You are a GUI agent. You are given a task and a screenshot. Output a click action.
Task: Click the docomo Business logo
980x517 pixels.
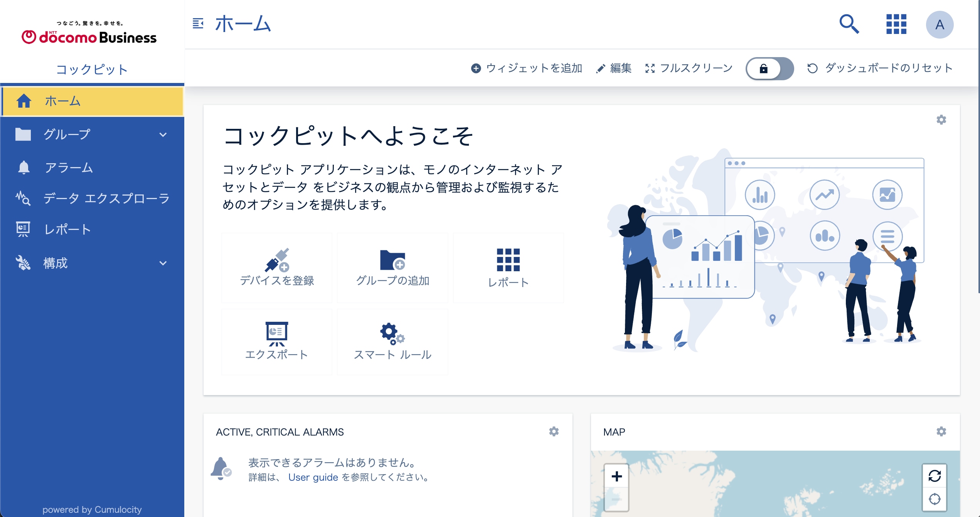(89, 32)
